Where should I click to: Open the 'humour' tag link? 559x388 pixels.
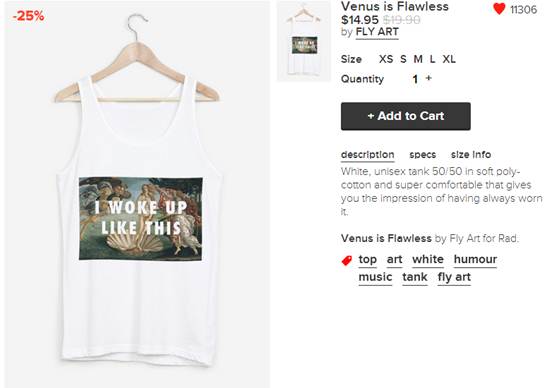click(x=475, y=259)
